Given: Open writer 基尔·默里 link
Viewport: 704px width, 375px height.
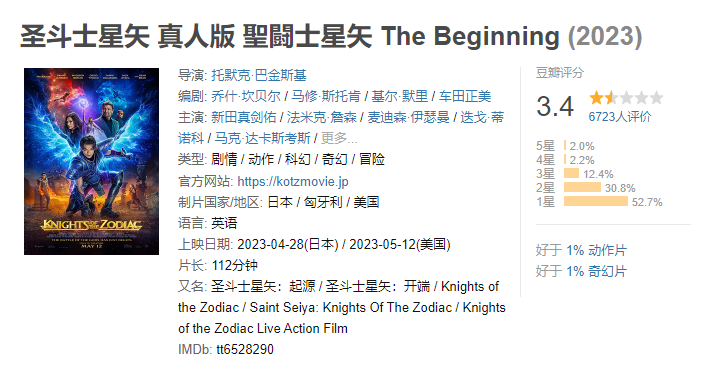Looking at the screenshot, I should point(400,96).
